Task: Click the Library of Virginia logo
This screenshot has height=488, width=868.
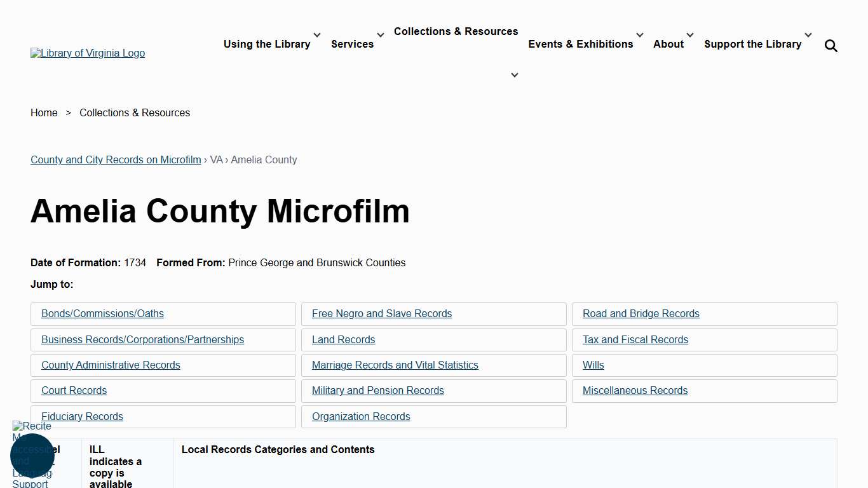Action: click(87, 53)
